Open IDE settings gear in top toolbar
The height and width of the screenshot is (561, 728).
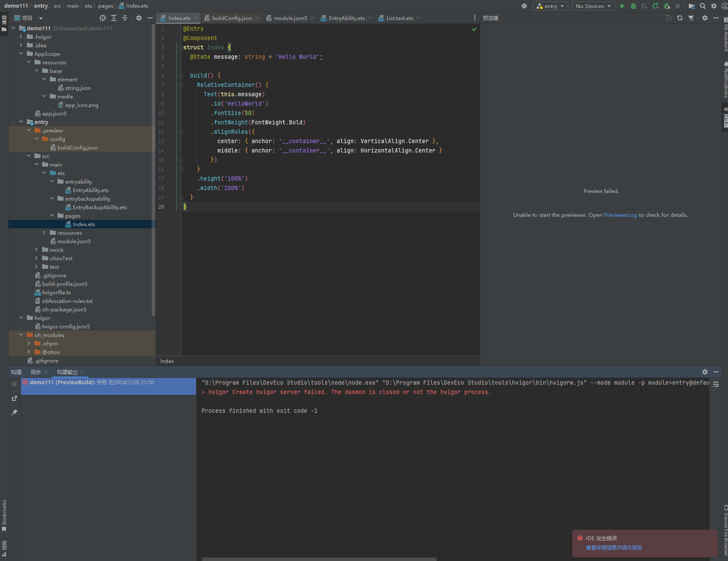[714, 6]
